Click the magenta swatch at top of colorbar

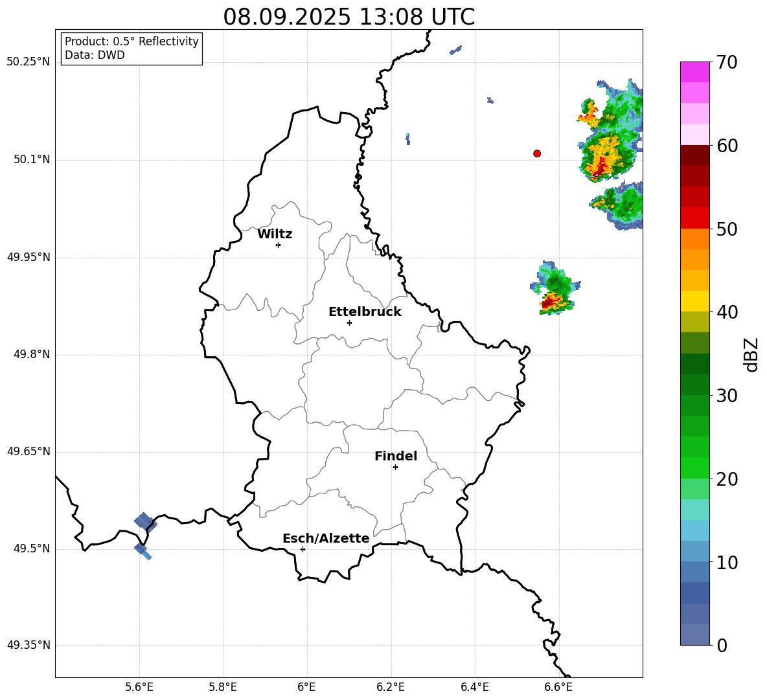point(694,73)
